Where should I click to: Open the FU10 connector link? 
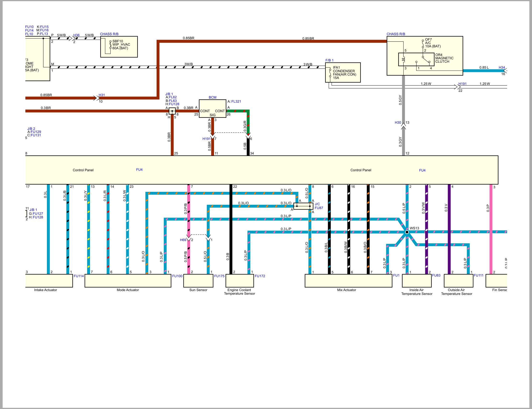29,27
